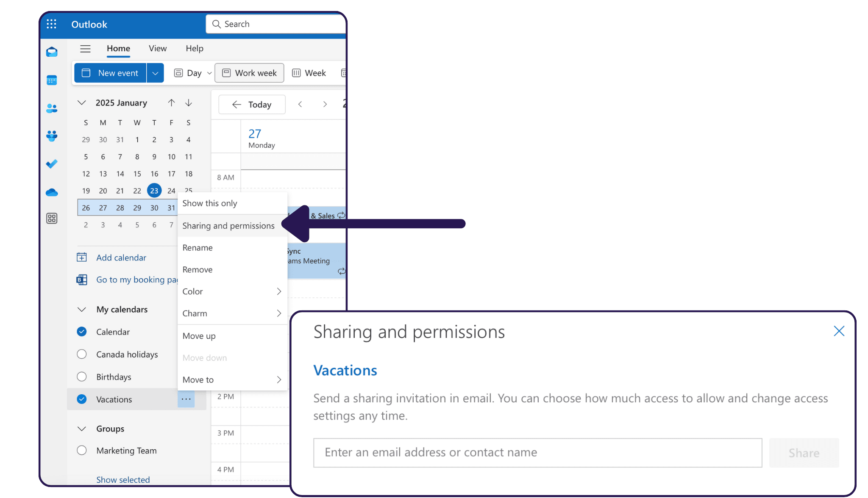
Task: Open the New event dropdown arrow
Action: (x=156, y=73)
